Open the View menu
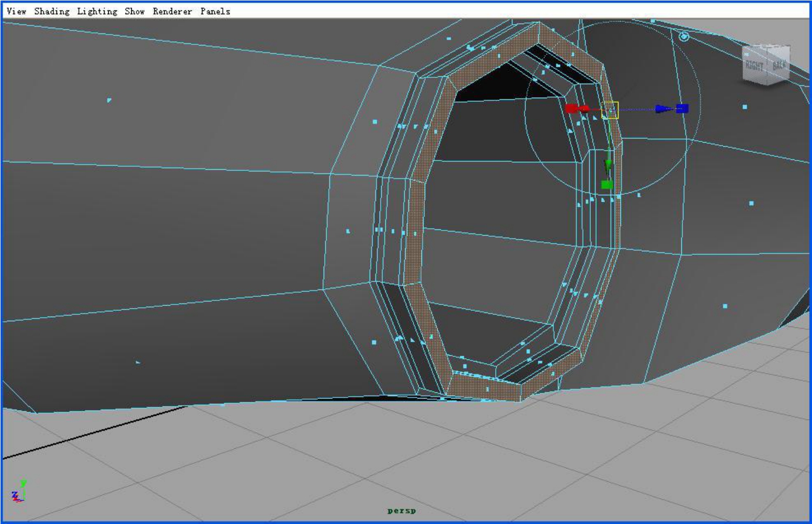 pyautogui.click(x=16, y=11)
